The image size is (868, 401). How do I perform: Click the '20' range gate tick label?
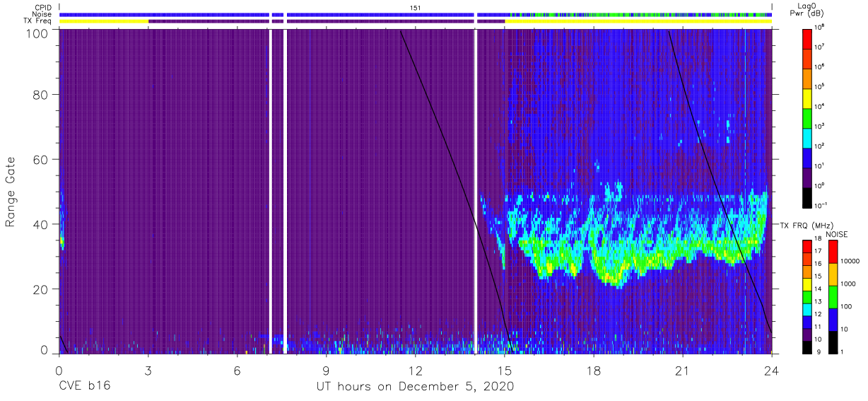[x=40, y=289]
